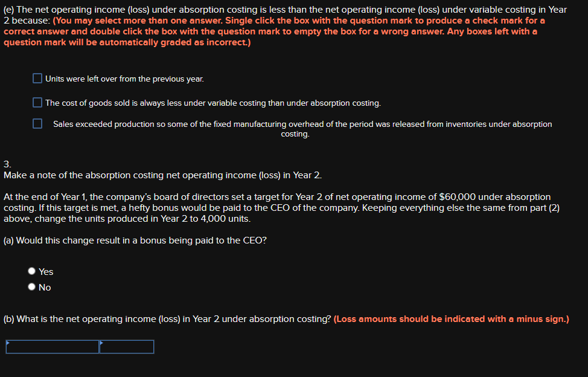Click part (b) question about net operating income
The width and height of the screenshot is (588, 377).
click(x=167, y=318)
